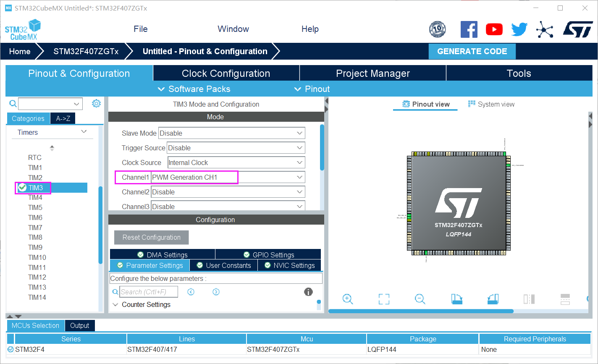Screen dimensions: 598x364
Task: Open the DMA Settings tab
Action: point(163,254)
